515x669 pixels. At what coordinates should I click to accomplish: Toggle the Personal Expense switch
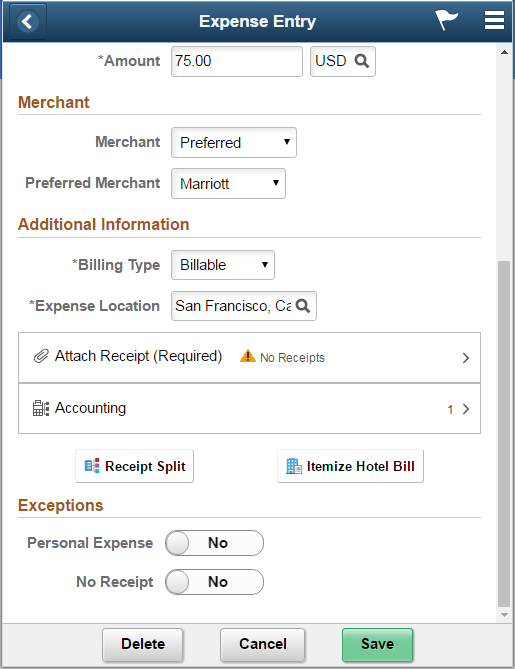[214, 543]
